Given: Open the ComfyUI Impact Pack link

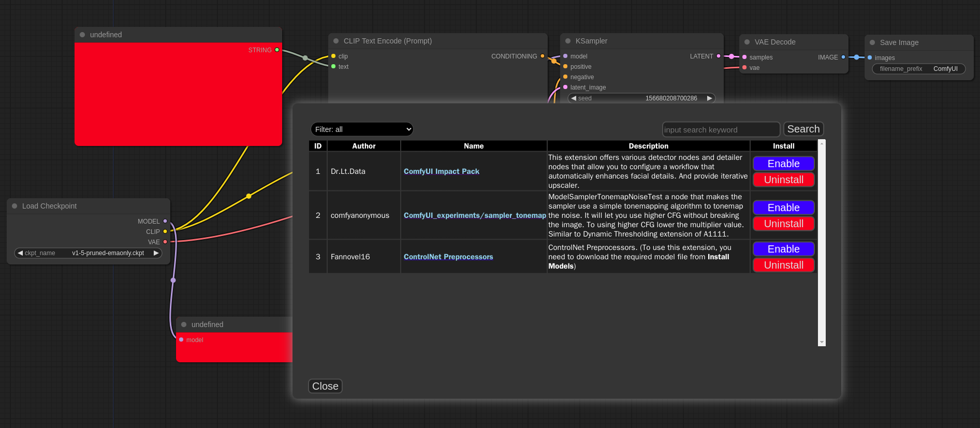Looking at the screenshot, I should (x=441, y=171).
